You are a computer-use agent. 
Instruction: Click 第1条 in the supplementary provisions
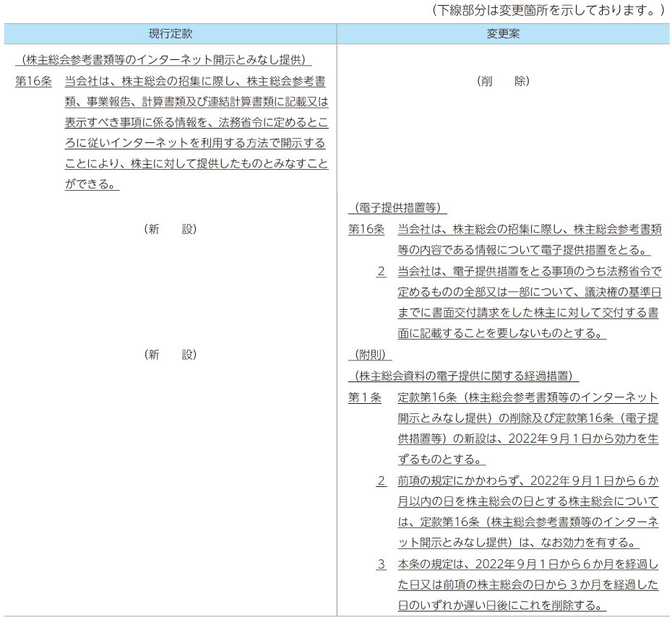pos(364,397)
